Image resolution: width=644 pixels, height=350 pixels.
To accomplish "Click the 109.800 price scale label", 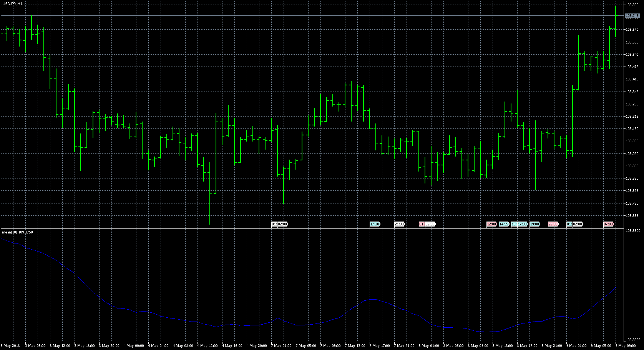I will (x=632, y=5).
